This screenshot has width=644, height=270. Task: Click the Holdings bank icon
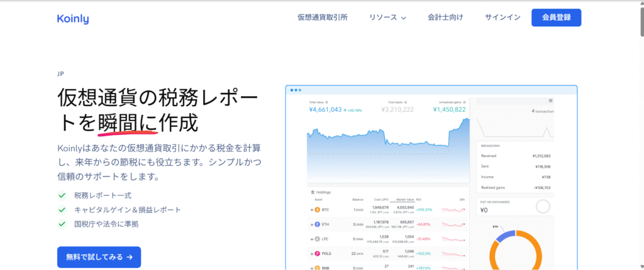(313, 192)
